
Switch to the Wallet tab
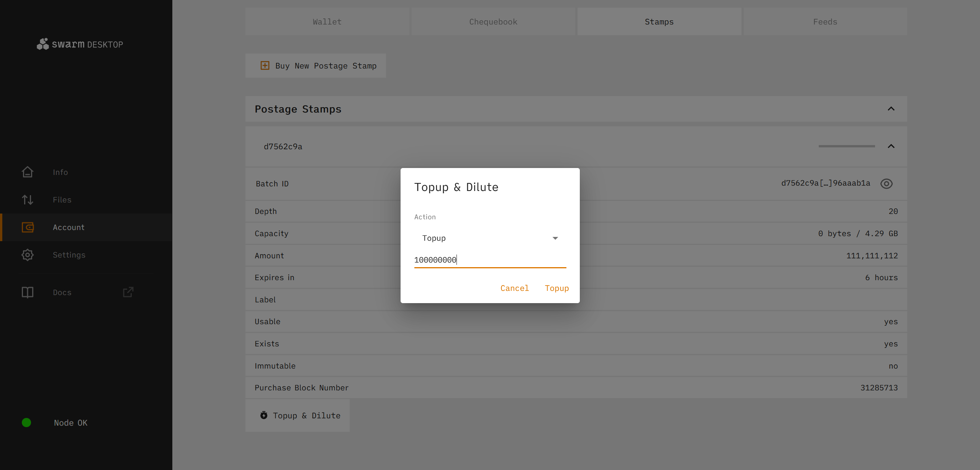coord(327,22)
